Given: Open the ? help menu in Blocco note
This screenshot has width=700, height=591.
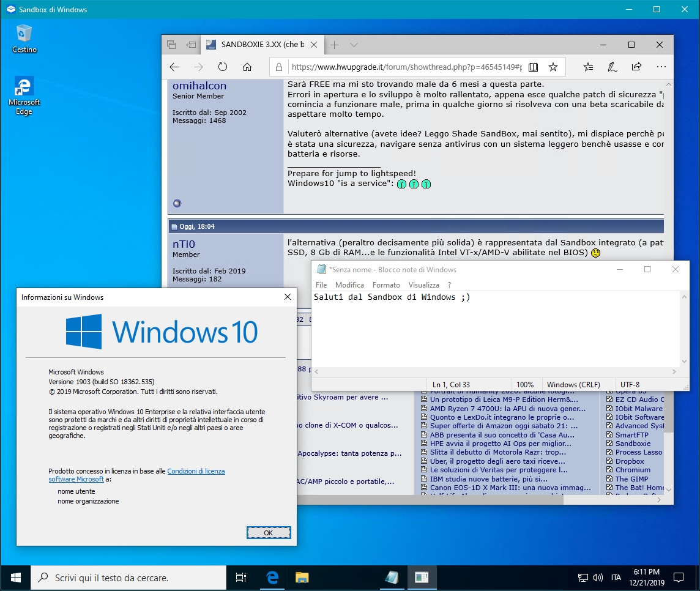Looking at the screenshot, I should click(x=450, y=284).
